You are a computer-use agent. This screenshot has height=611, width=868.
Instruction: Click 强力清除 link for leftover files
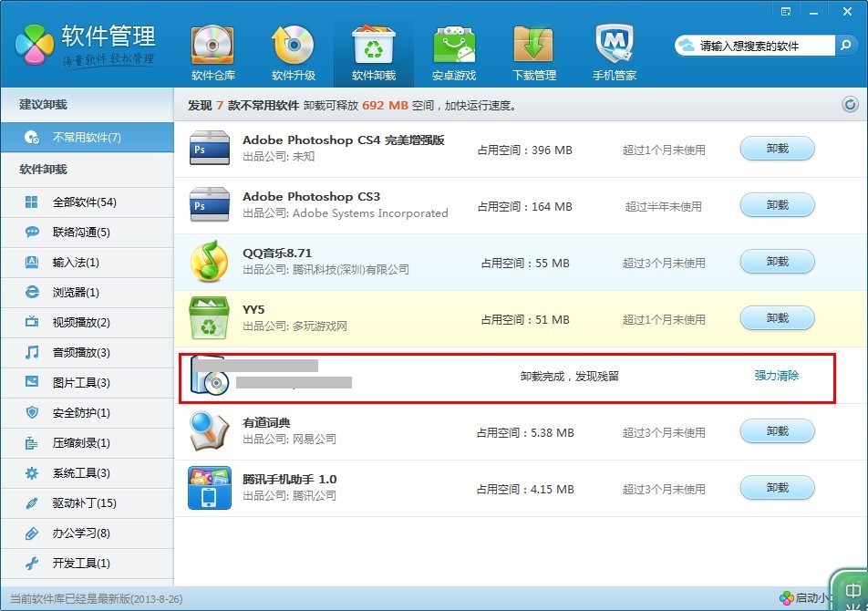[x=777, y=375]
